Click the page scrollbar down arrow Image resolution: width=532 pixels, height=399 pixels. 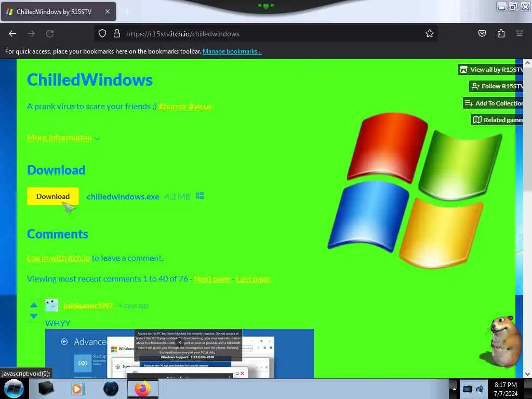pyautogui.click(x=527, y=374)
